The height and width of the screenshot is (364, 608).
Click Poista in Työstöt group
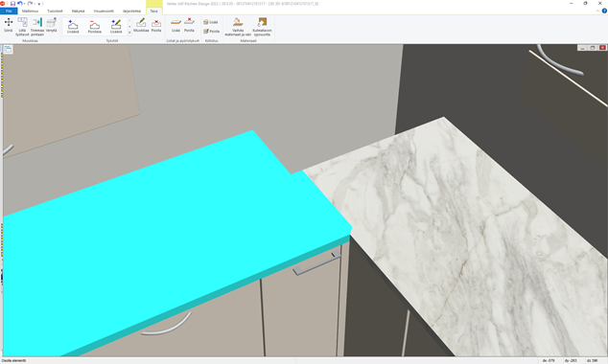(156, 25)
